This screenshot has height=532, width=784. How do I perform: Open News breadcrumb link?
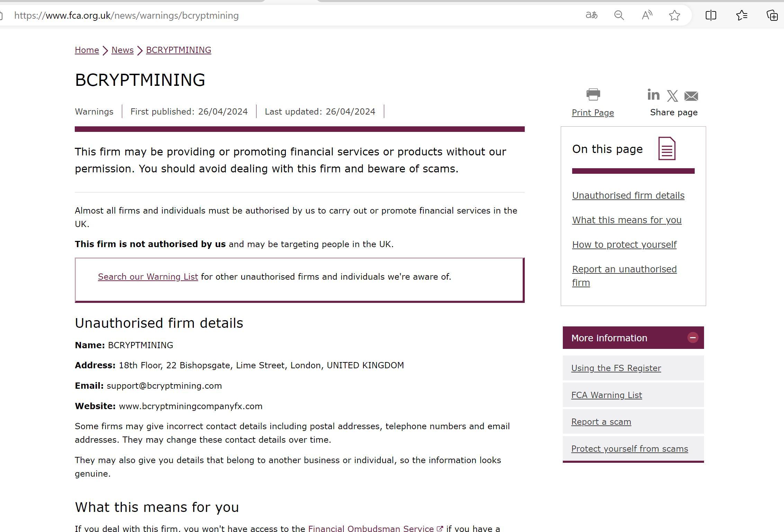(123, 50)
